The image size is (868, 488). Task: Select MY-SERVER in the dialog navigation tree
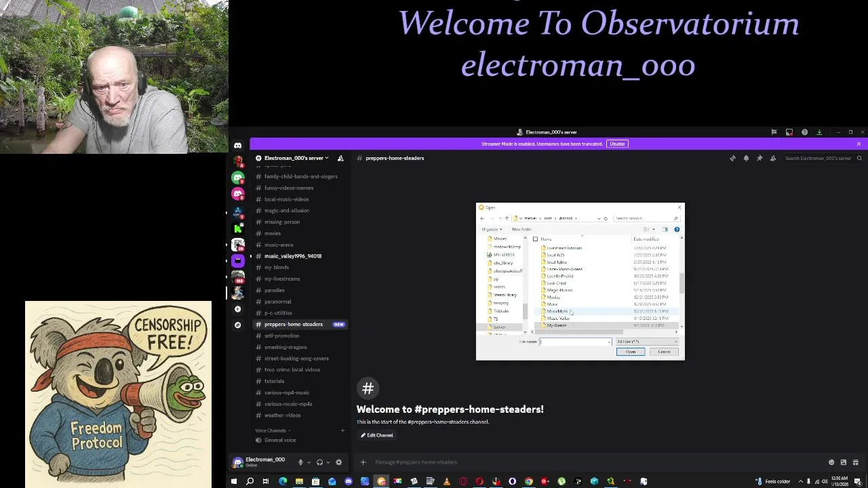504,255
